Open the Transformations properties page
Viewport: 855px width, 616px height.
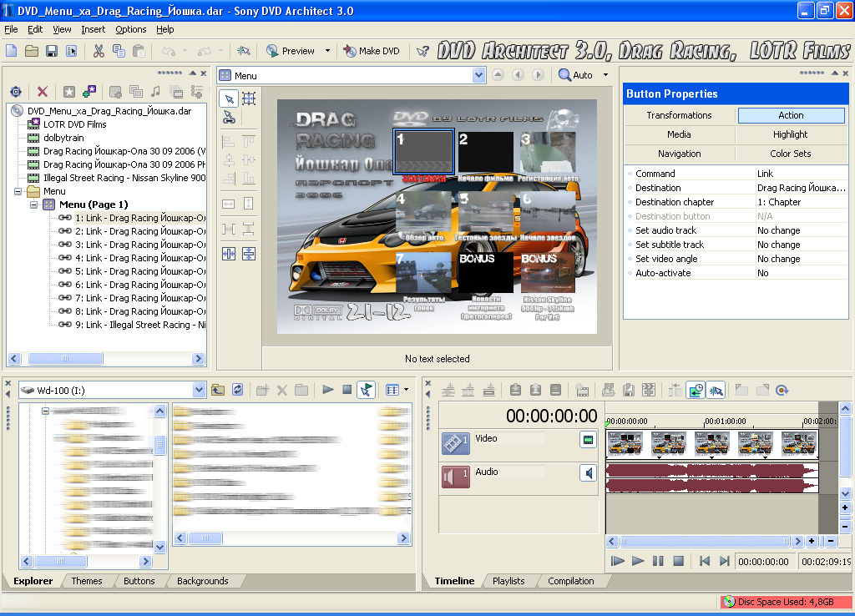(680, 115)
